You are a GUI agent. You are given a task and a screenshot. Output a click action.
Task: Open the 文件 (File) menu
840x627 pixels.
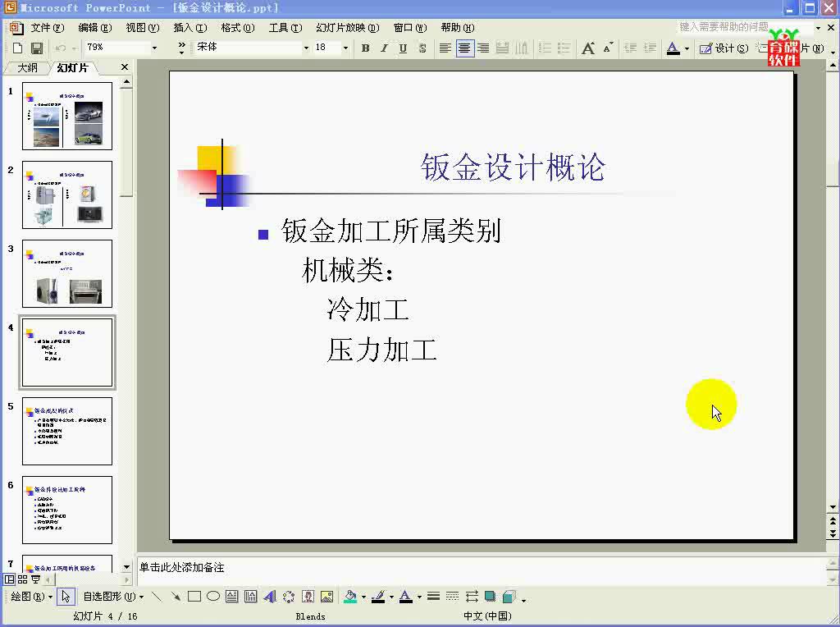[x=47, y=28]
